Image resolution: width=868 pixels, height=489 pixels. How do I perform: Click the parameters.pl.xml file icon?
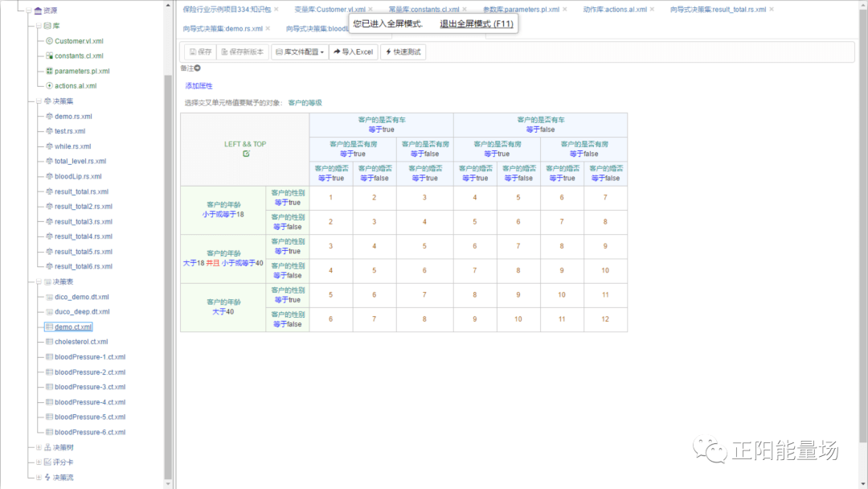point(49,71)
